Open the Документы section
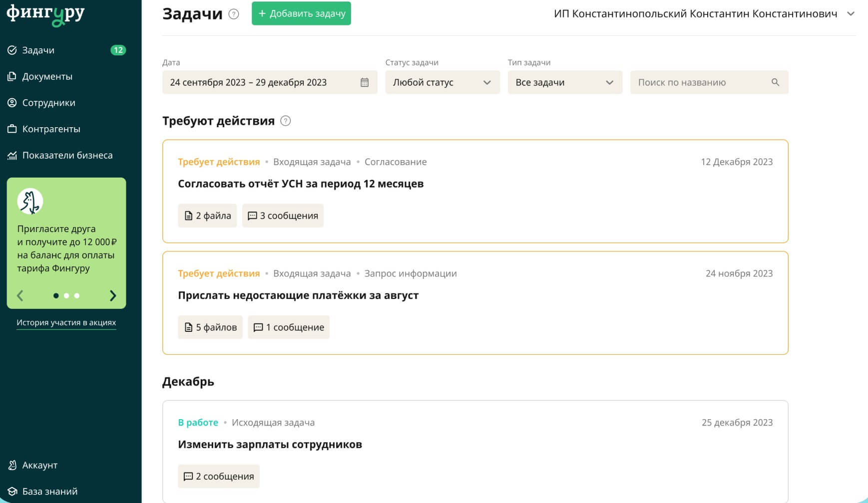The image size is (868, 503). click(x=47, y=76)
